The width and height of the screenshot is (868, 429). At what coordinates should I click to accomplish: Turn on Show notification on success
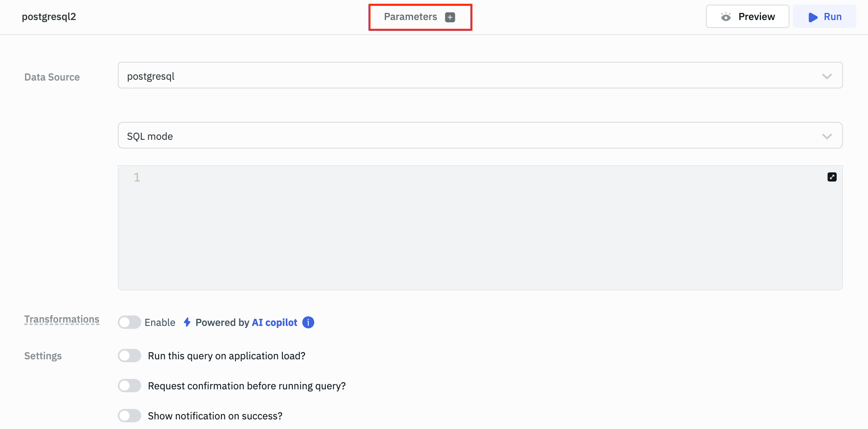[x=129, y=416]
